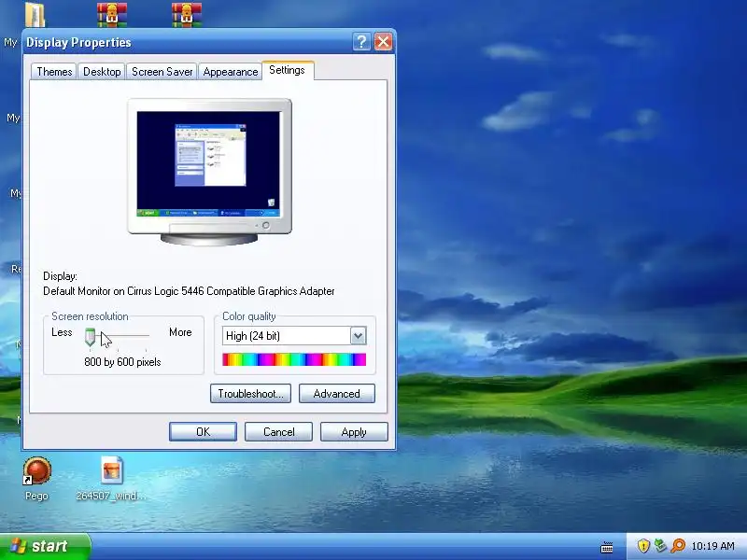
Task: Click the taskbar clock showing 10:19 AM
Action: (712, 546)
